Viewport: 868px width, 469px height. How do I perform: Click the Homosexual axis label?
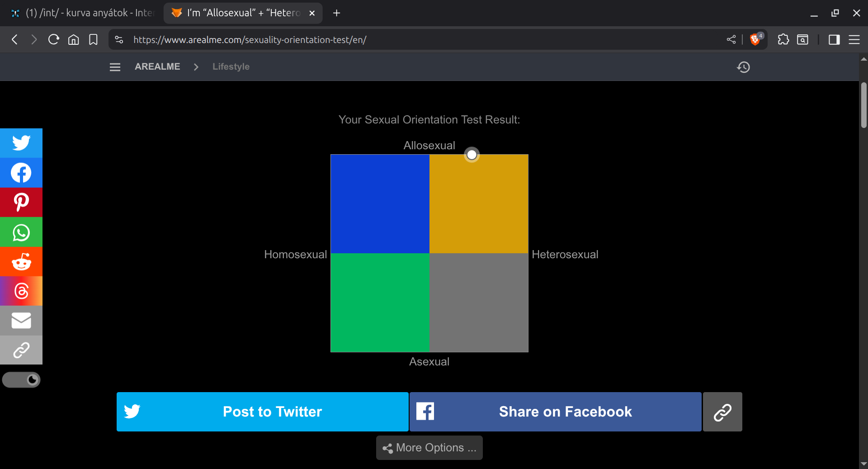295,255
